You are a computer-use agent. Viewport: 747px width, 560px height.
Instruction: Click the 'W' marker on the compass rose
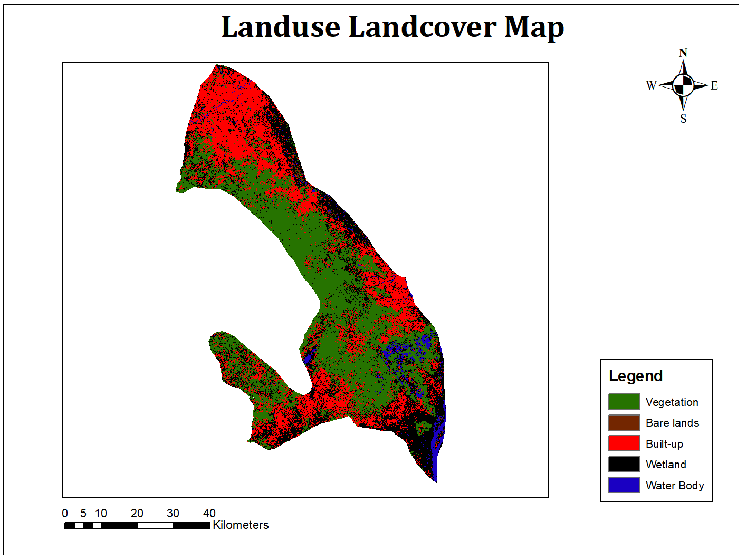click(x=652, y=85)
